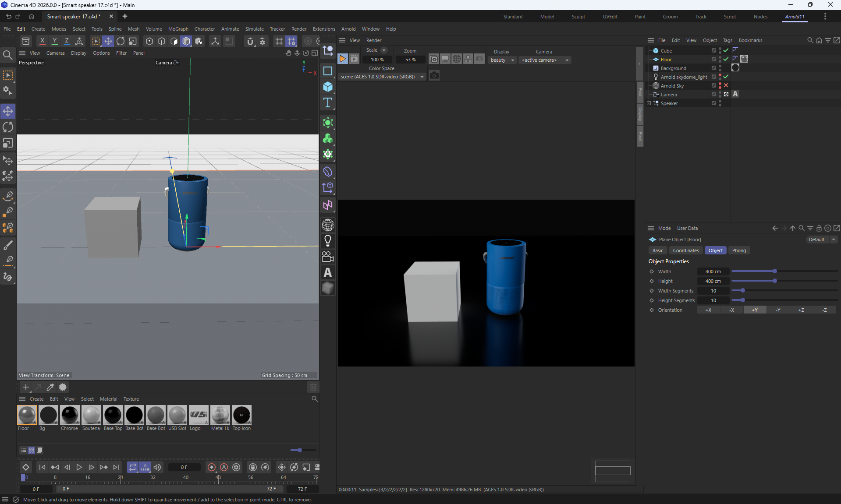
Task: Toggle the Arnold skydome_light enable checkmark
Action: click(x=726, y=77)
